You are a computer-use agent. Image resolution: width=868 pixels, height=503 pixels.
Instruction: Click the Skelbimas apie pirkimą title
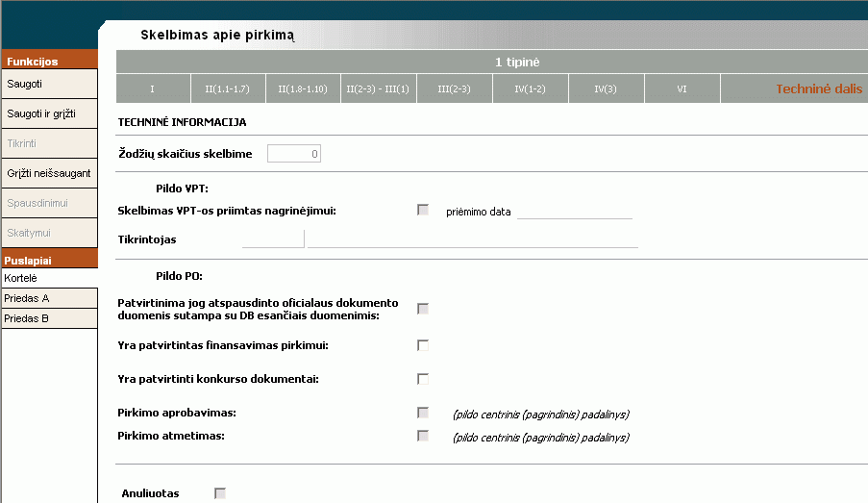(217, 35)
